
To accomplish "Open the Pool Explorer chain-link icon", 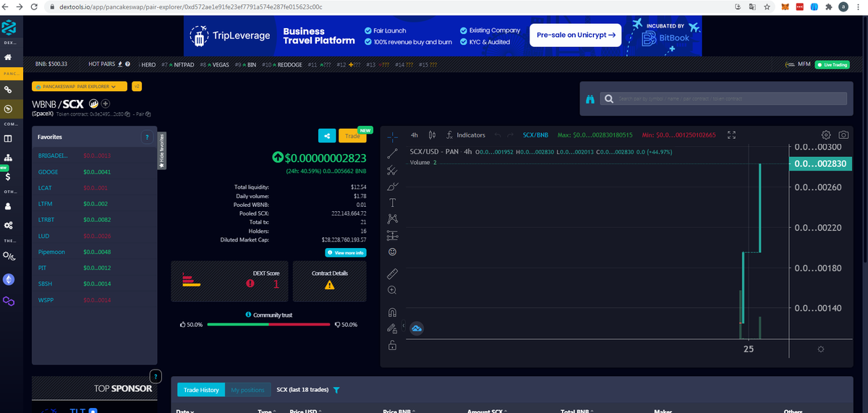I will click(x=9, y=90).
